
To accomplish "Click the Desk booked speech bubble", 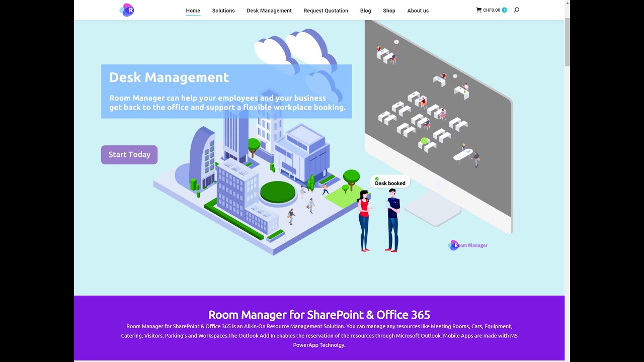I will pyautogui.click(x=390, y=182).
